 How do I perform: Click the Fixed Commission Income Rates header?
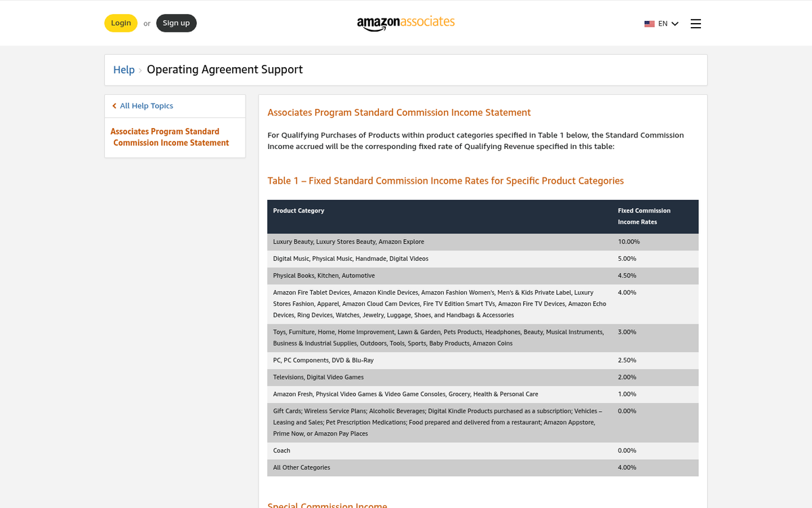[x=644, y=216]
